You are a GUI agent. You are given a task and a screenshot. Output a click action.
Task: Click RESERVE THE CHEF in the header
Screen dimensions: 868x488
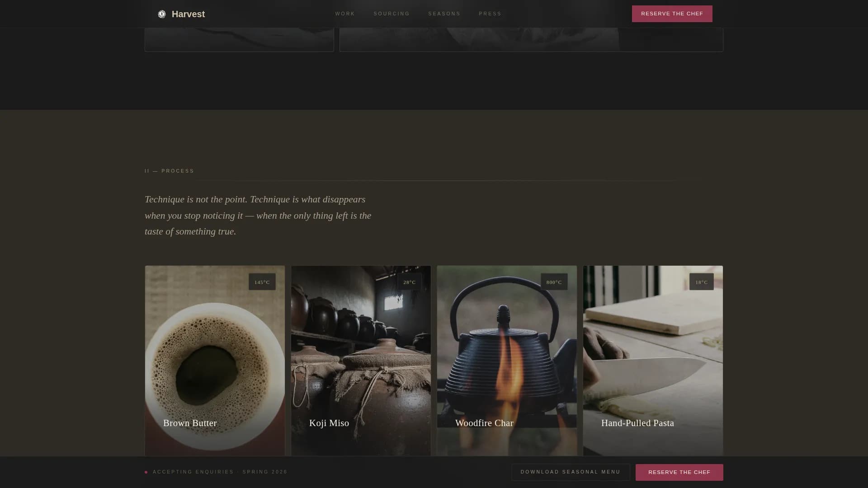coord(672,14)
